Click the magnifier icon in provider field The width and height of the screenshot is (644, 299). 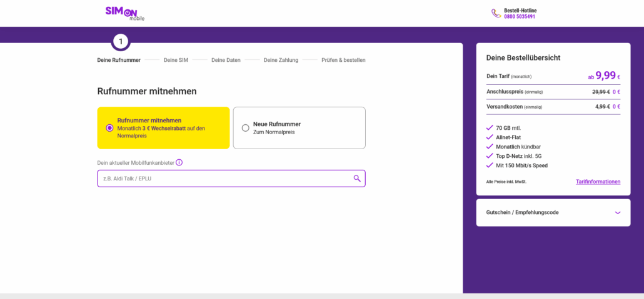[x=357, y=179]
